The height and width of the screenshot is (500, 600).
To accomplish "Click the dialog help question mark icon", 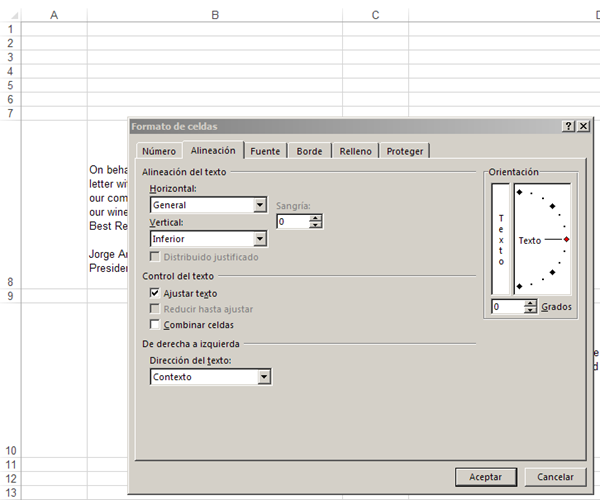I will point(568,127).
